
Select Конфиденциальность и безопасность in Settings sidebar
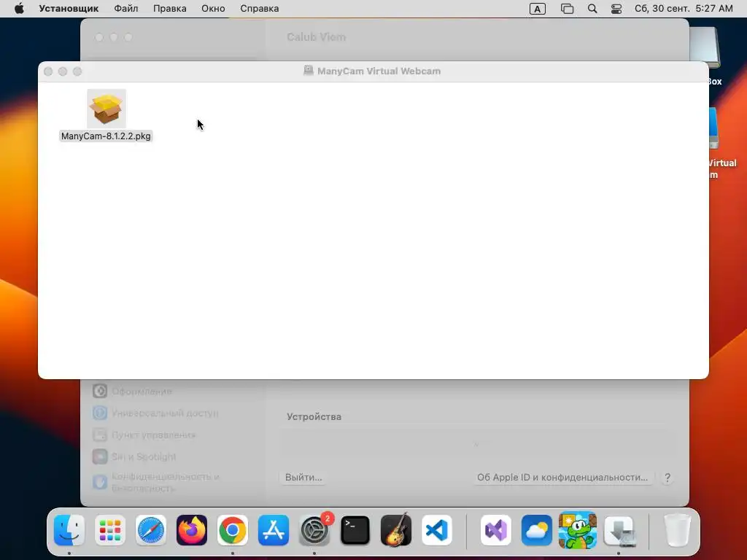click(156, 482)
